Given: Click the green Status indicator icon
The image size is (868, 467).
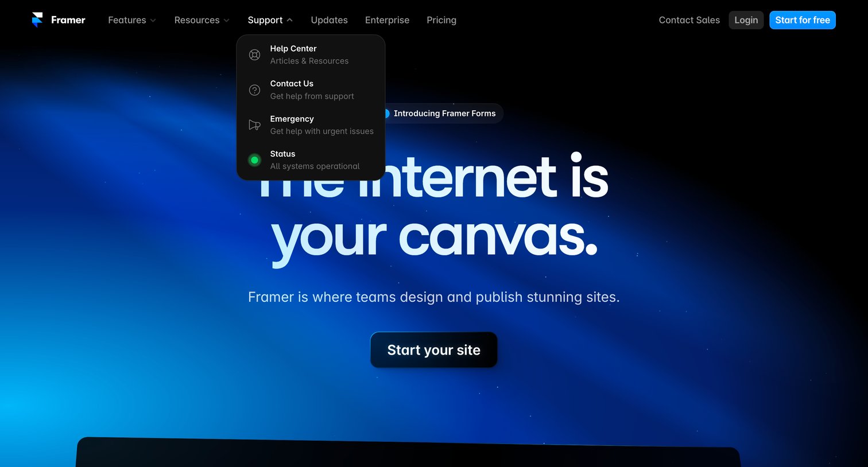Looking at the screenshot, I should [254, 160].
